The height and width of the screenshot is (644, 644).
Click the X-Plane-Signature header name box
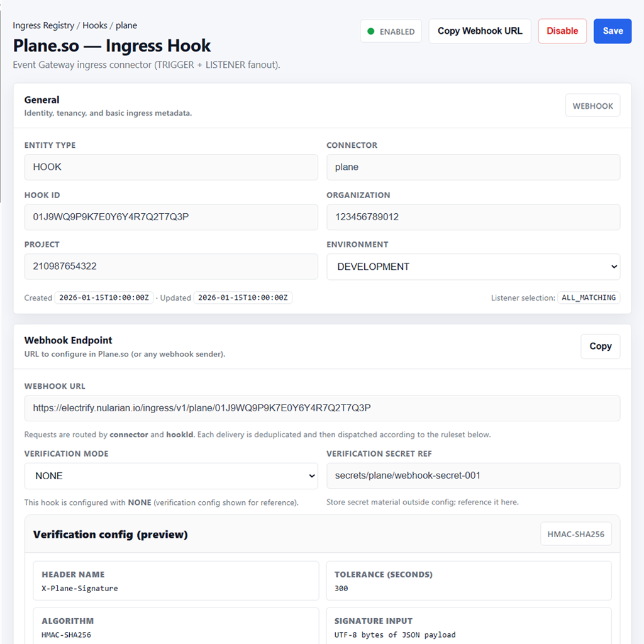tap(175, 581)
